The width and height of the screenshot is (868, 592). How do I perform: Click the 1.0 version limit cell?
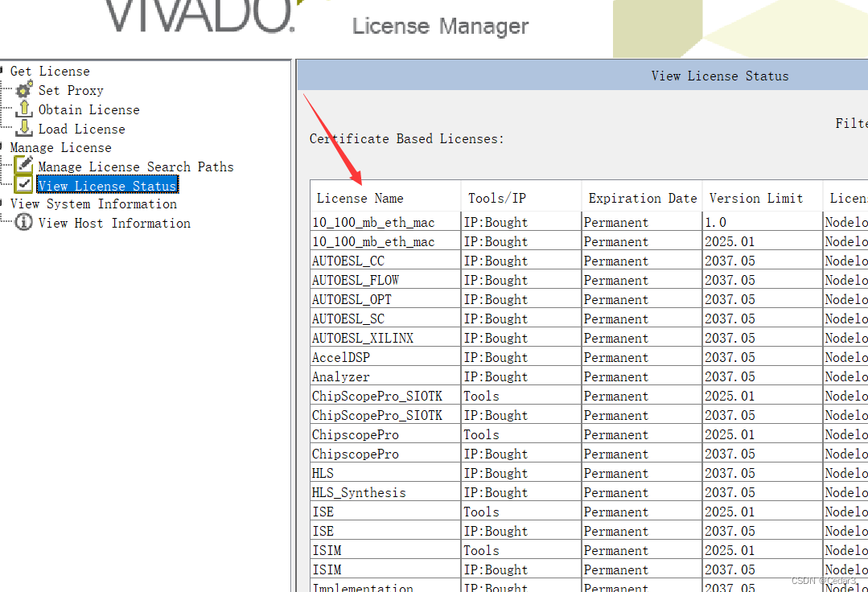763,222
